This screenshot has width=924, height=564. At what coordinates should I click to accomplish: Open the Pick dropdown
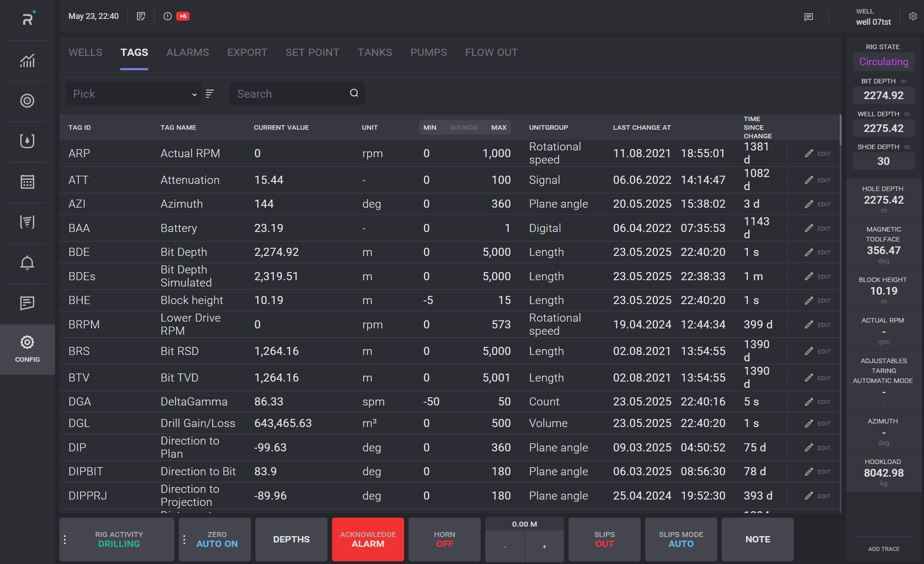click(x=134, y=94)
